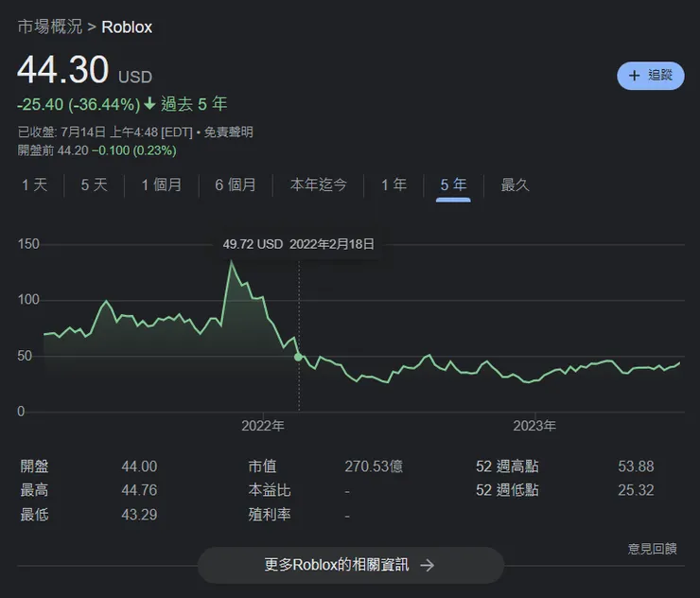
Task: Click the -25.40 (-36.44%) change text
Action: tap(79, 104)
